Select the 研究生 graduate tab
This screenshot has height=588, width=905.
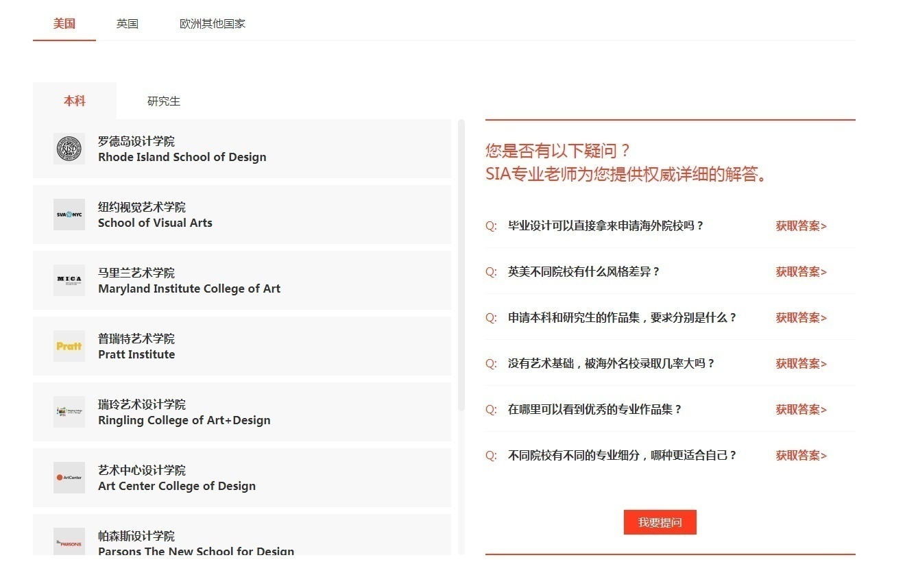click(x=164, y=101)
